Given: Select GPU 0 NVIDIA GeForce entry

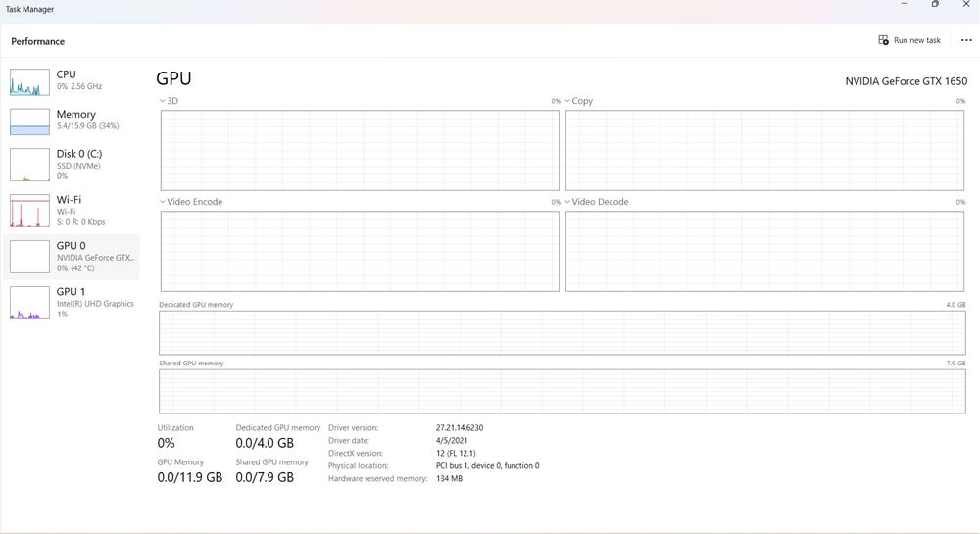Looking at the screenshot, I should (72, 257).
